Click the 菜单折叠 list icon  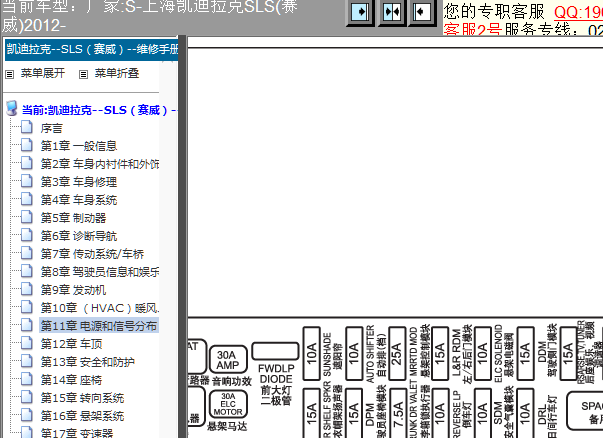coord(83,74)
